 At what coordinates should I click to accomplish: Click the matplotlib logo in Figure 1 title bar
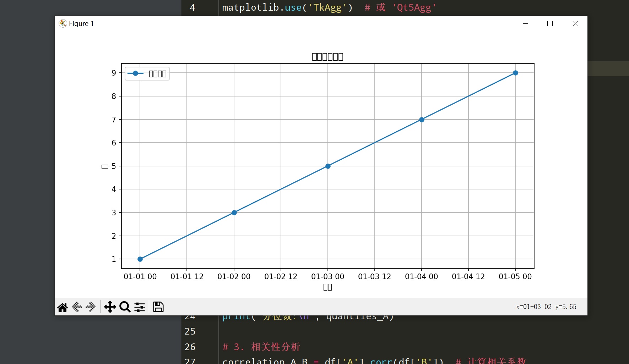[x=63, y=23]
